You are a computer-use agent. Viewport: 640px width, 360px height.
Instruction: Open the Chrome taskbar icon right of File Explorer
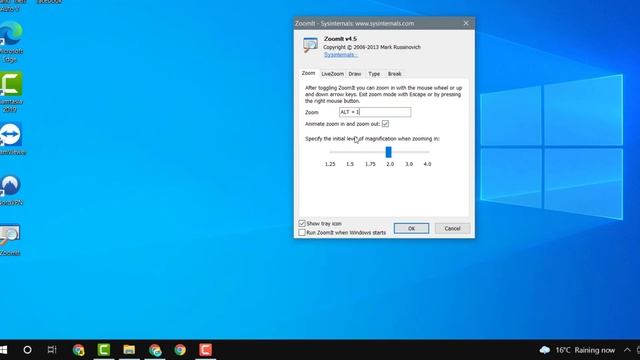pyautogui.click(x=155, y=350)
